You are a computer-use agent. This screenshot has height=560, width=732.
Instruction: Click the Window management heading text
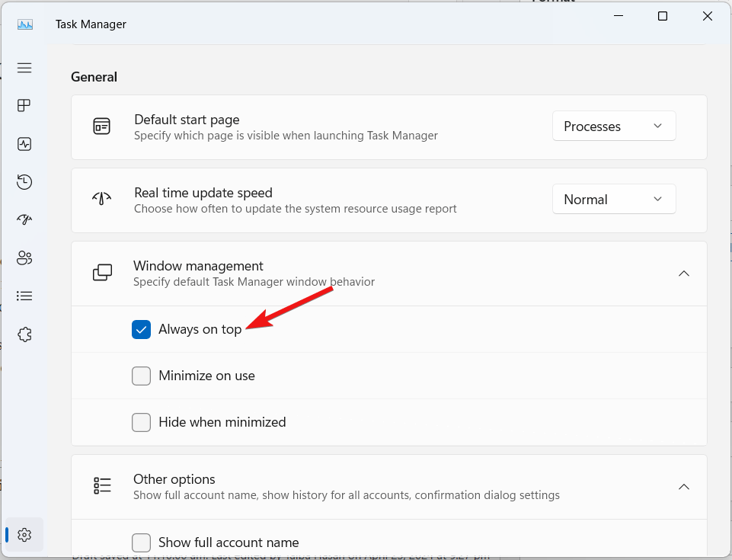click(198, 266)
